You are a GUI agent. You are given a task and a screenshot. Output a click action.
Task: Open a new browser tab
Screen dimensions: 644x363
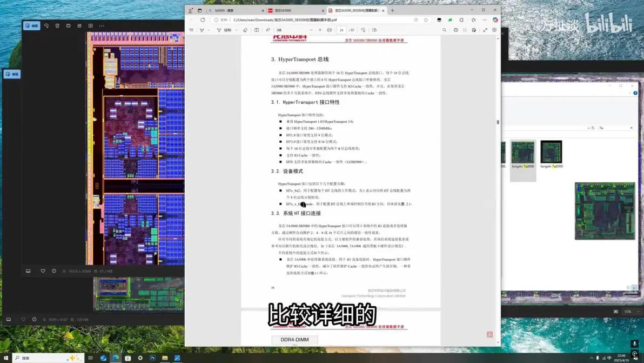[x=392, y=10]
